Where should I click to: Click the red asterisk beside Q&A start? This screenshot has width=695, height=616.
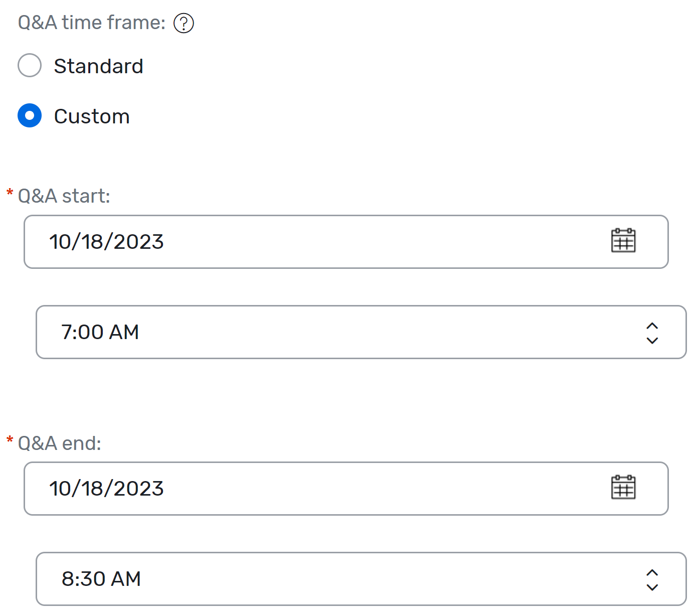point(10,193)
